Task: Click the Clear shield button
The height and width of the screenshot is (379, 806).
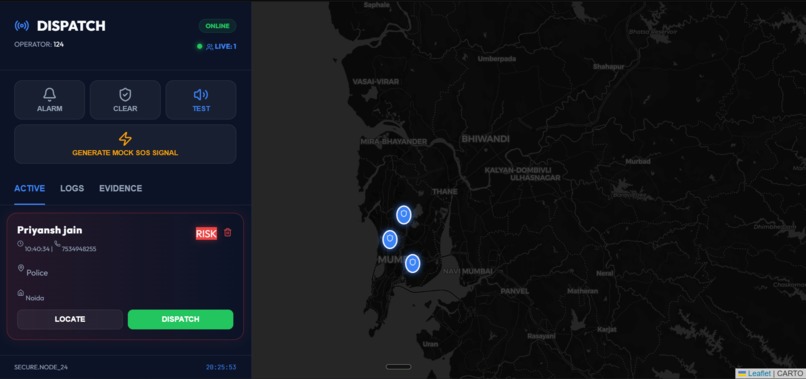Action: [125, 100]
